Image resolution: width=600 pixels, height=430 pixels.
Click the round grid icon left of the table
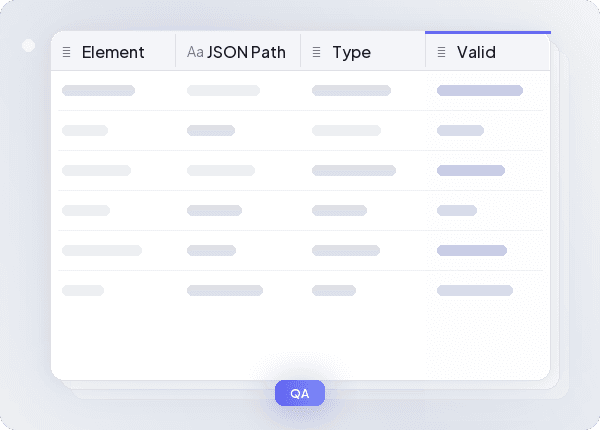pyautogui.click(x=28, y=46)
